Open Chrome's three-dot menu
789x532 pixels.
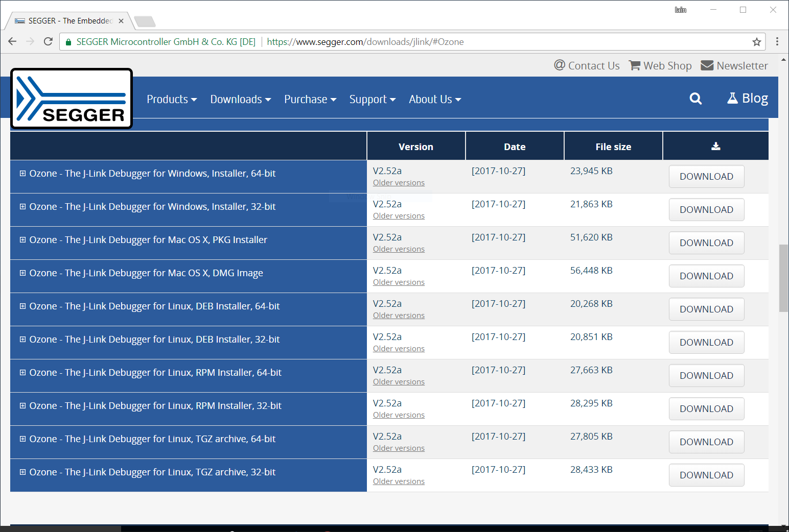[x=777, y=41]
